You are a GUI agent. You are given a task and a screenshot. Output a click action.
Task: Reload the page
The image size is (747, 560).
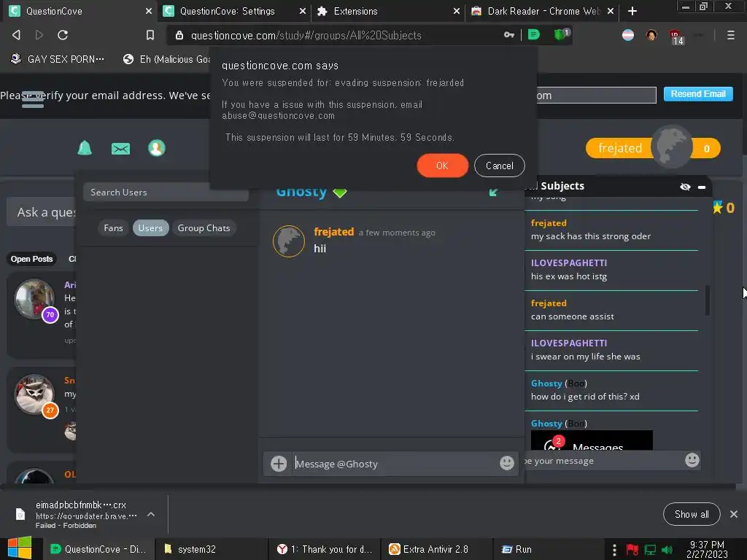click(63, 35)
